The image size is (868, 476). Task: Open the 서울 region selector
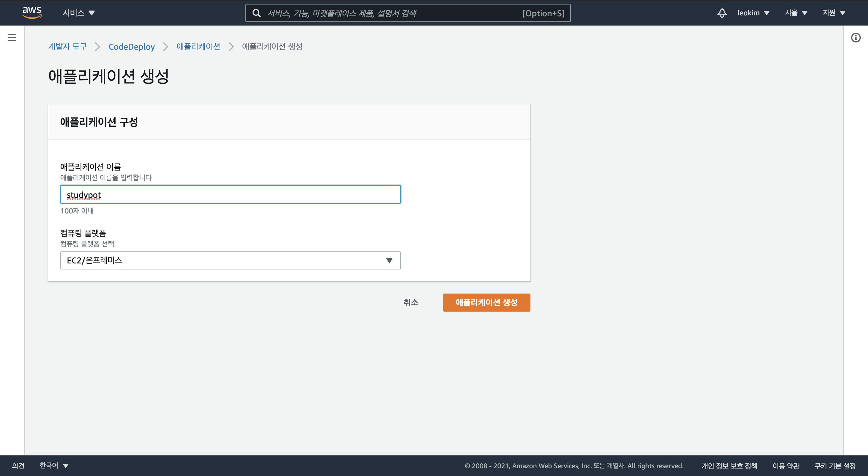[x=796, y=13]
